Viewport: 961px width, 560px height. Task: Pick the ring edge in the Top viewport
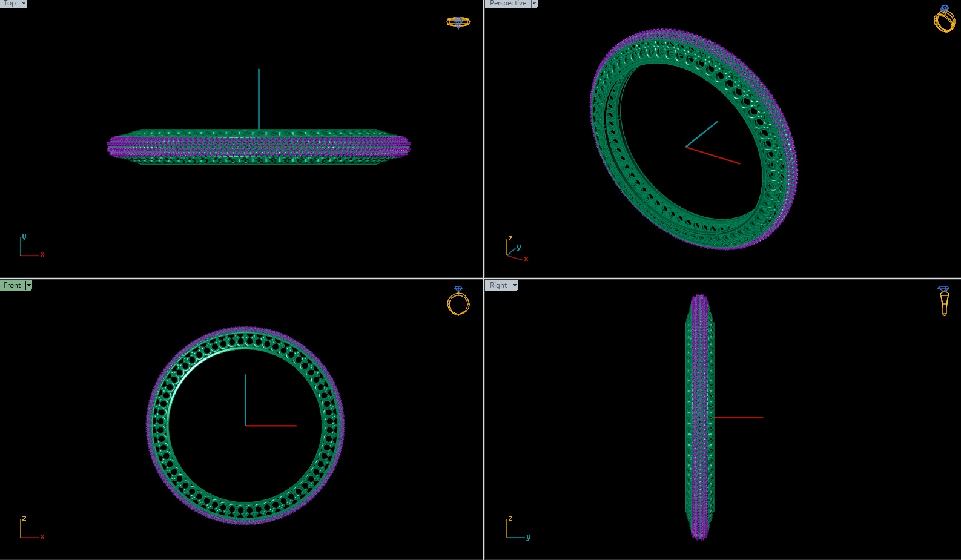click(x=259, y=147)
